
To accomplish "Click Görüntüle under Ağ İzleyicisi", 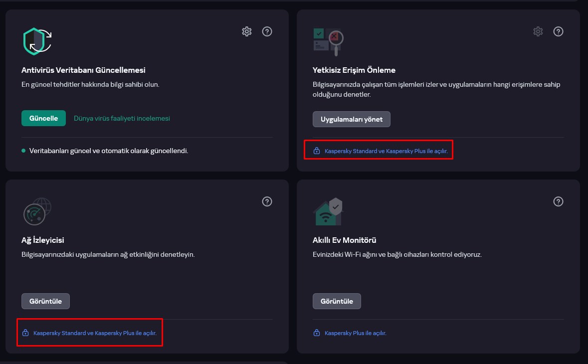I will click(x=45, y=301).
